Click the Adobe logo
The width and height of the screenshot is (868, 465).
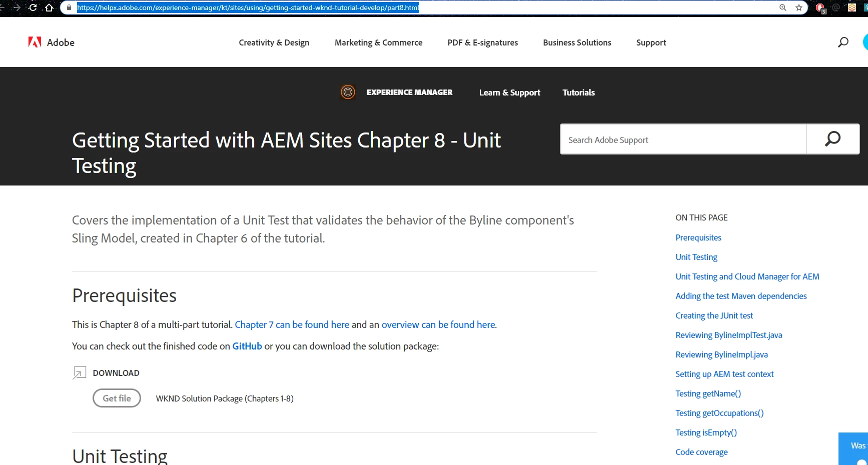click(51, 42)
